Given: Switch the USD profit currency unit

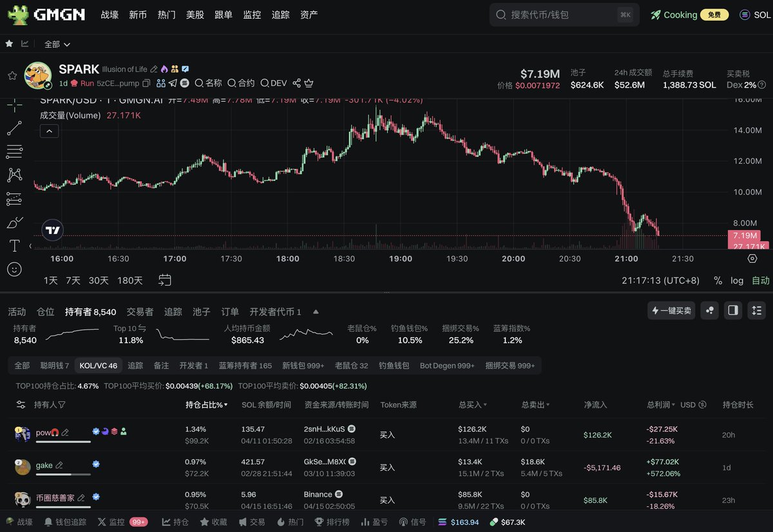Looking at the screenshot, I should 694,404.
